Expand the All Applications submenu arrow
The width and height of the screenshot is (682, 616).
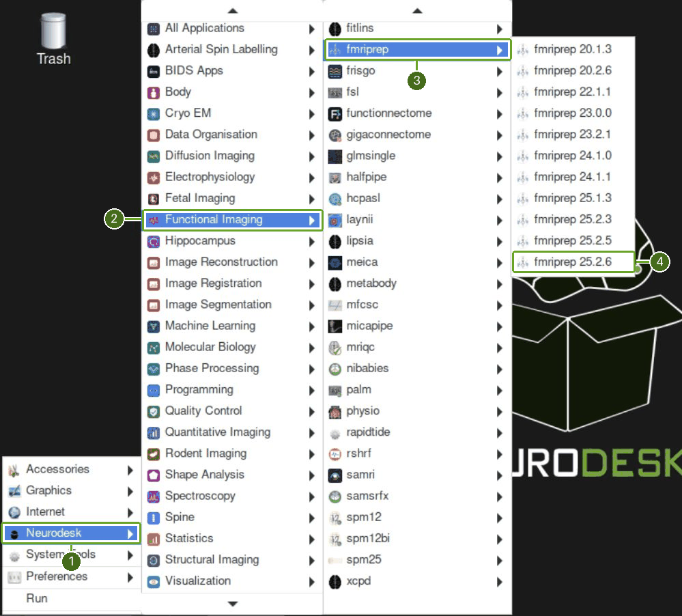[311, 29]
